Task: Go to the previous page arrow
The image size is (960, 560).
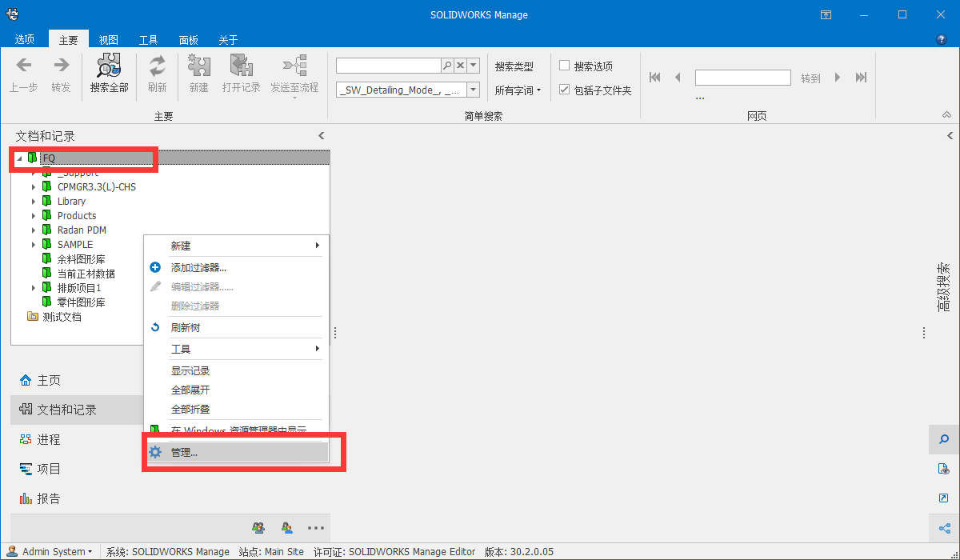Action: pyautogui.click(x=678, y=78)
